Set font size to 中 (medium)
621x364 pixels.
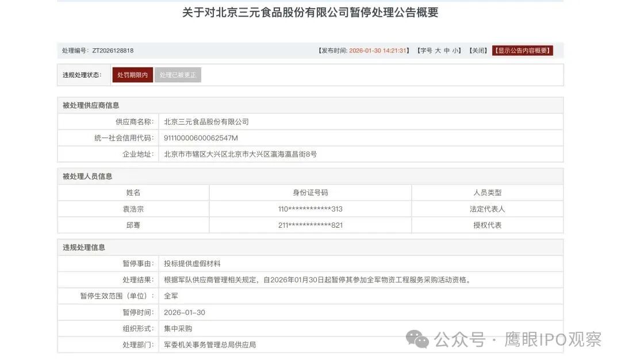(447, 51)
